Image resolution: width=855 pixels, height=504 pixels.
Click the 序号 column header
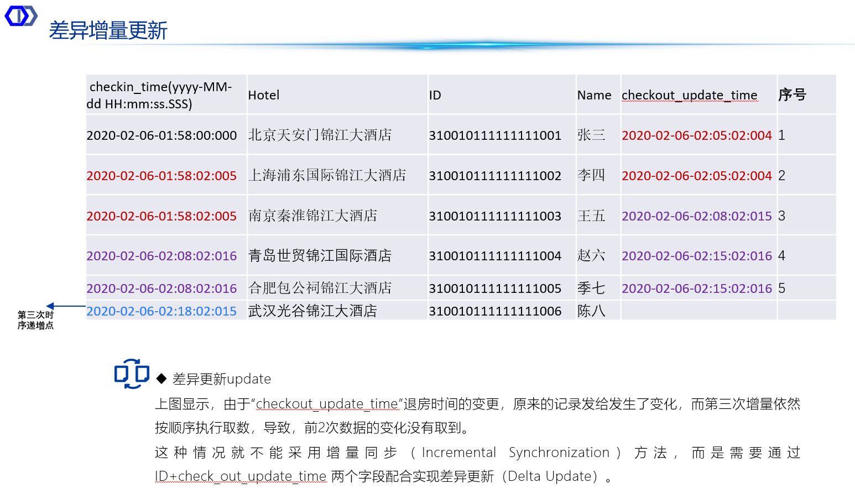[x=792, y=95]
